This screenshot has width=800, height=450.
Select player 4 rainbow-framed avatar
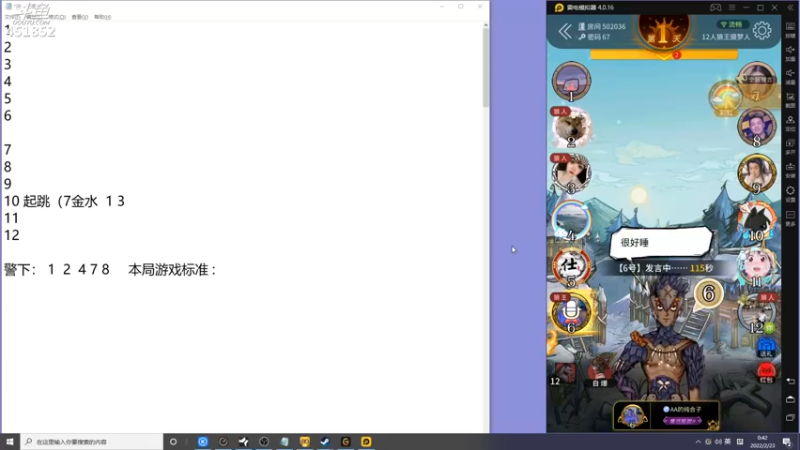[571, 220]
